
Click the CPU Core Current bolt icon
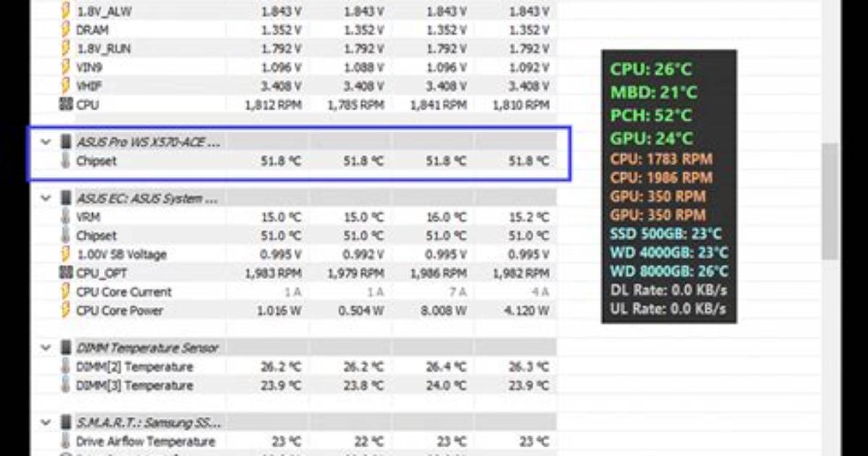coord(66,291)
